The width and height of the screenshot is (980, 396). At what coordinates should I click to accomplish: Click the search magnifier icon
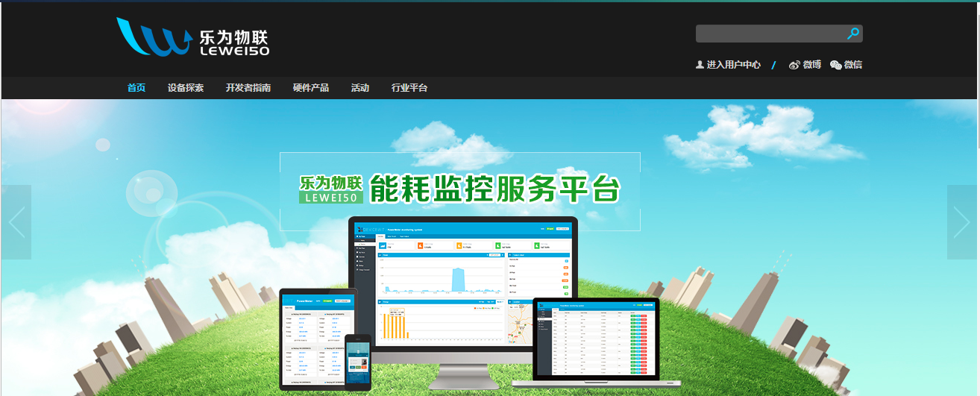[x=853, y=34]
